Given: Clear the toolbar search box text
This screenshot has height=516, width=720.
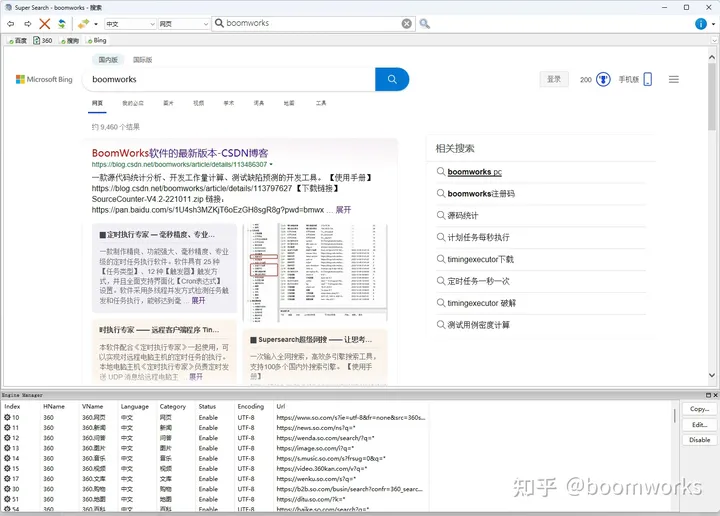Looking at the screenshot, I should coord(406,23).
